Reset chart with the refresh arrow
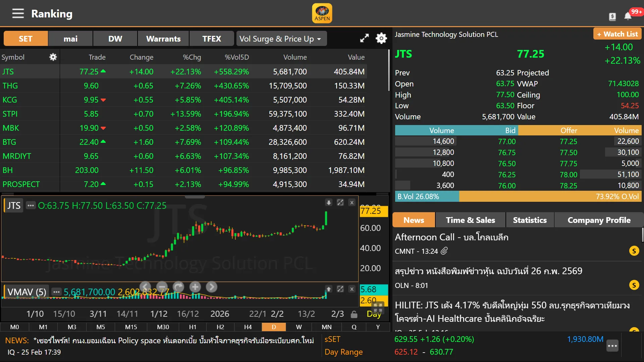 (x=178, y=287)
